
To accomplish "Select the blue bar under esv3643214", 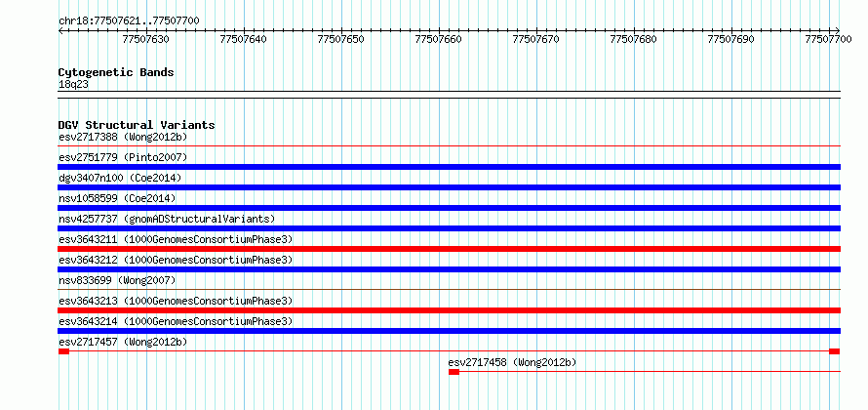I will [450, 331].
